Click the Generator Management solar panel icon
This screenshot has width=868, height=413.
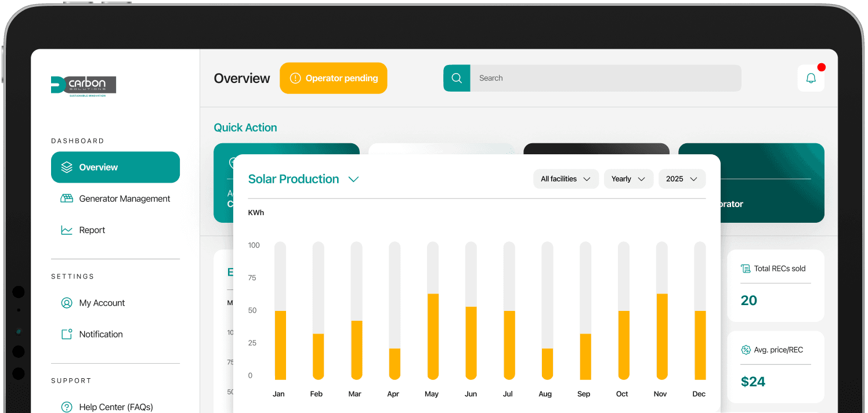67,198
